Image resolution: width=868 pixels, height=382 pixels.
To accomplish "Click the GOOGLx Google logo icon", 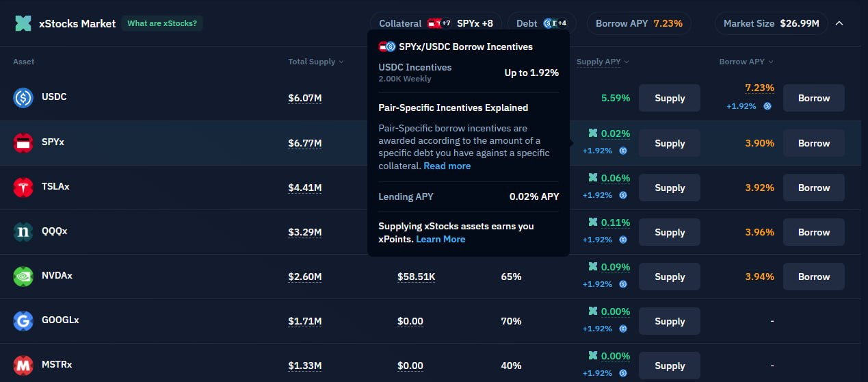I will click(23, 321).
